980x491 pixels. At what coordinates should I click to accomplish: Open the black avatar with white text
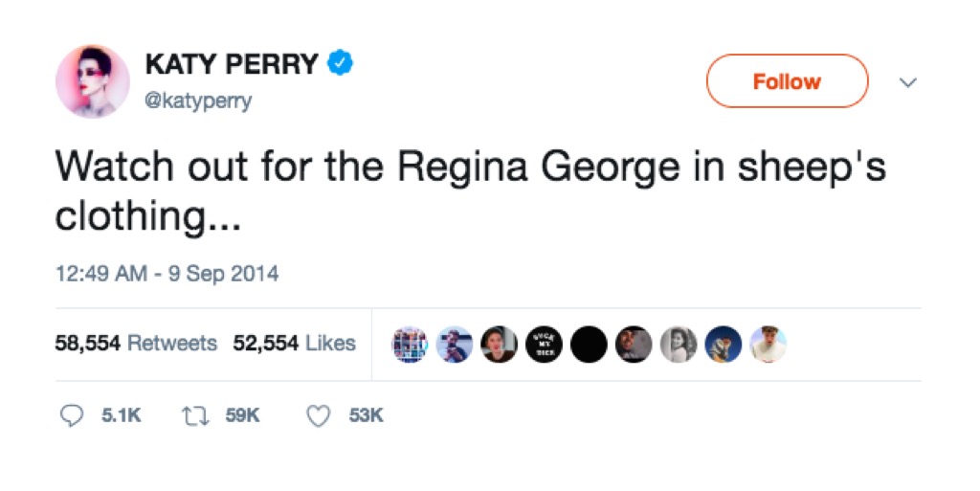point(543,345)
